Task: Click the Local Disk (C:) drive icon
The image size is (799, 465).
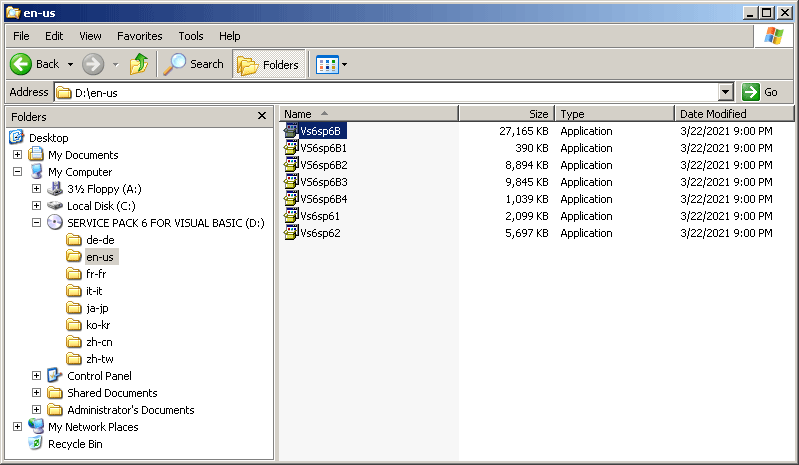Action: click(x=55, y=206)
